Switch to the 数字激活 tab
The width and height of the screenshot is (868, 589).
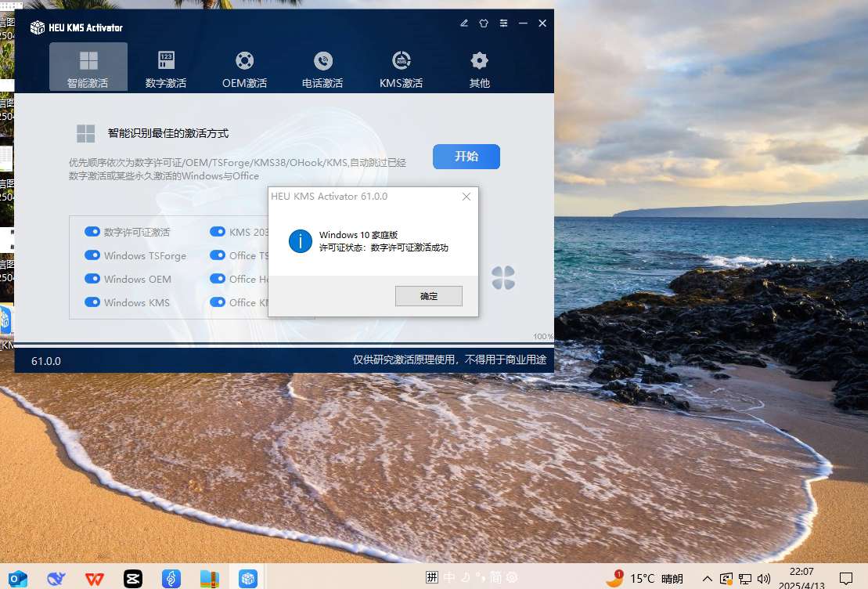coord(166,67)
